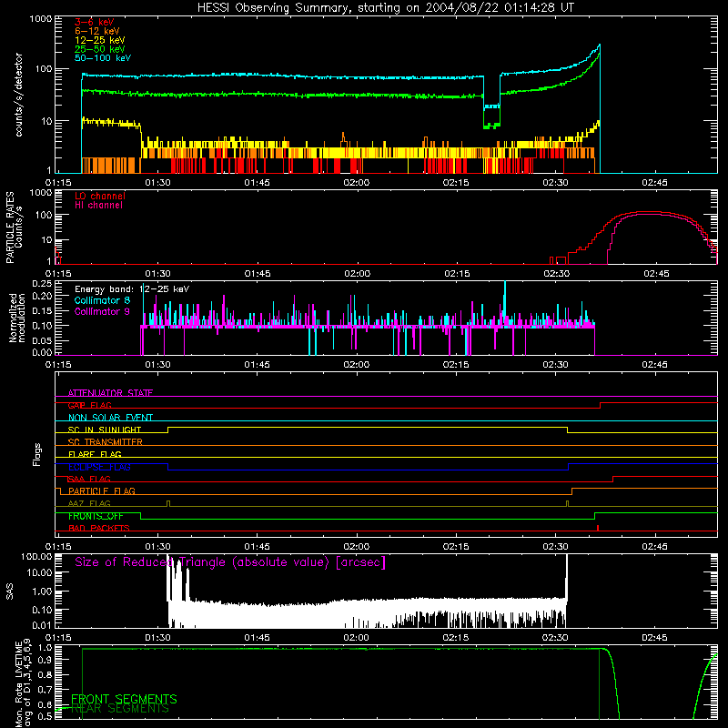Click the ATTENUATOR STATE flag label
The width and height of the screenshot is (728, 728).
point(110,393)
